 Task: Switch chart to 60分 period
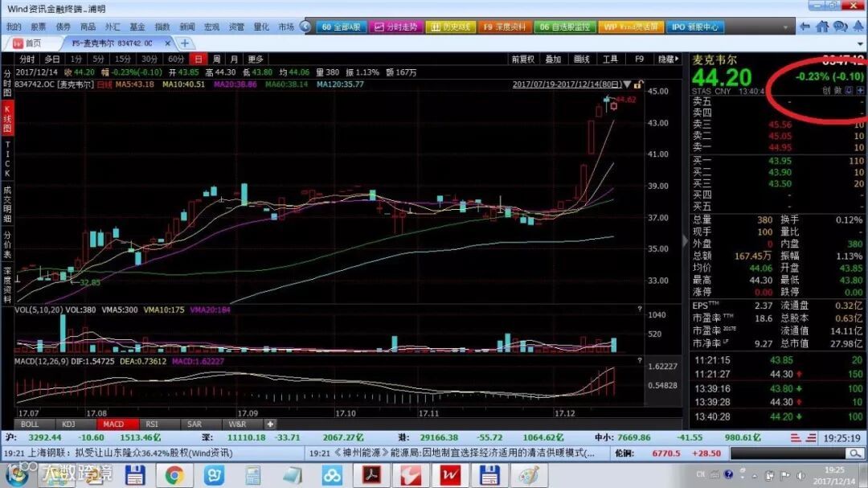click(x=176, y=59)
